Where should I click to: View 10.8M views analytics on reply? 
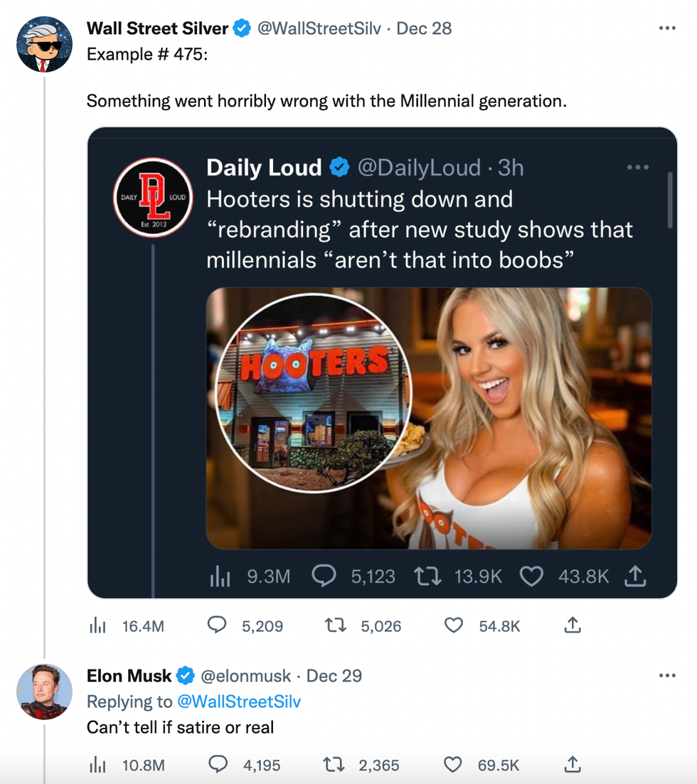(97, 765)
